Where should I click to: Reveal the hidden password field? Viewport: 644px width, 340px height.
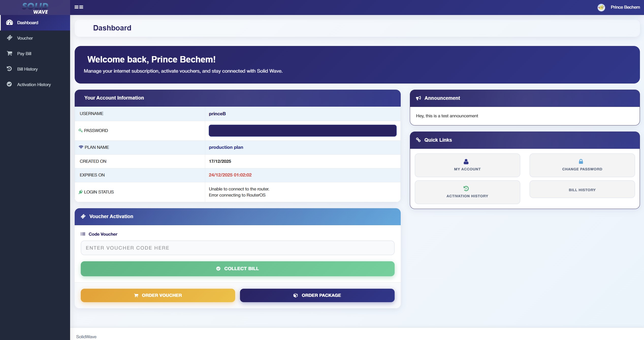tap(302, 131)
